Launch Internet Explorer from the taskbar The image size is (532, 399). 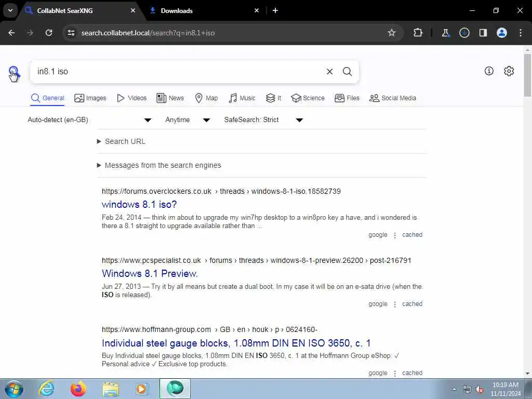46,389
